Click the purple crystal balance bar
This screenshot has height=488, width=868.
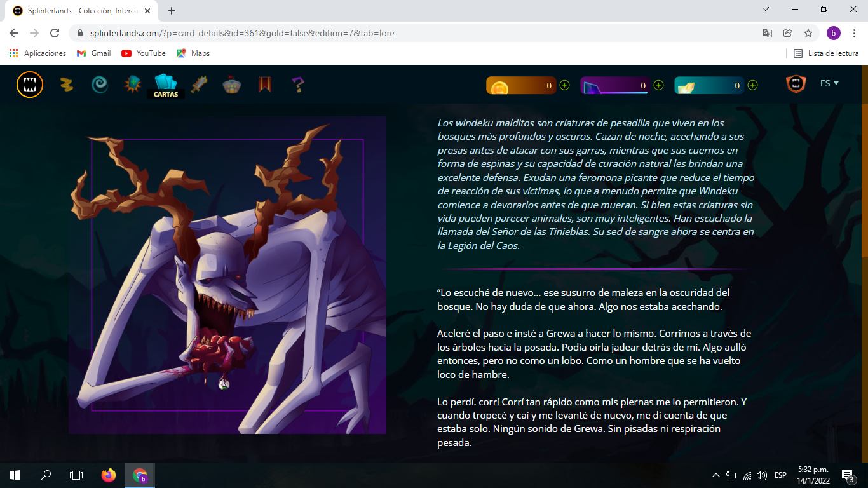tap(615, 85)
